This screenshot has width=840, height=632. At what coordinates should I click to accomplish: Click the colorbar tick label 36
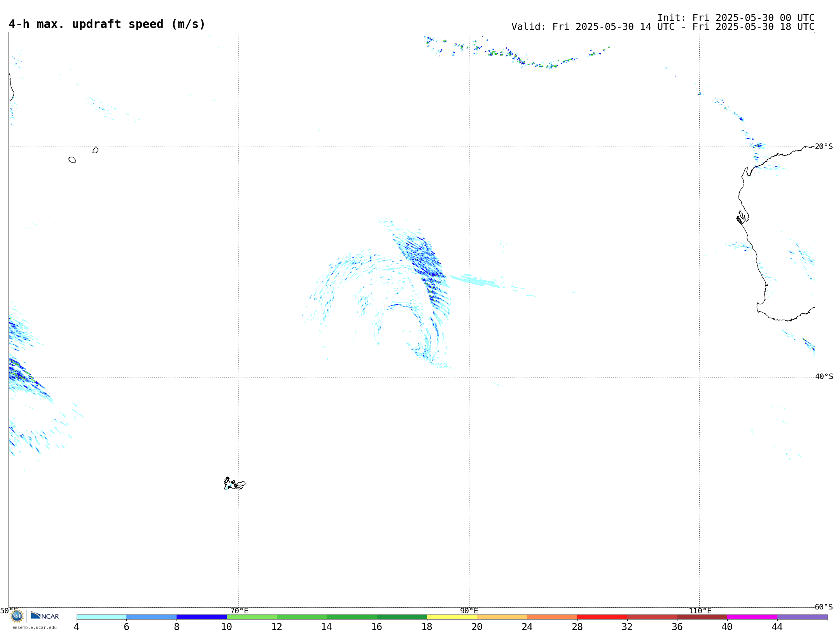677,627
